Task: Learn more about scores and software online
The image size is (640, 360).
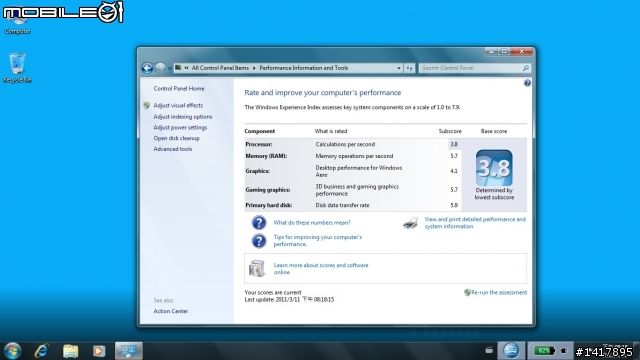Action: (321, 269)
